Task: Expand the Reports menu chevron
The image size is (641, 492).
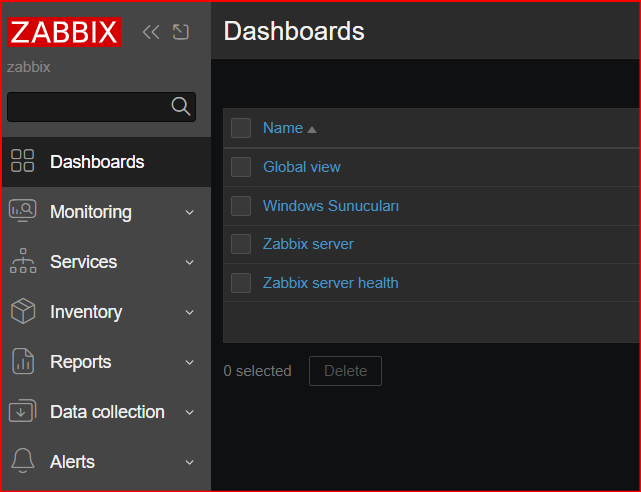Action: point(189,362)
